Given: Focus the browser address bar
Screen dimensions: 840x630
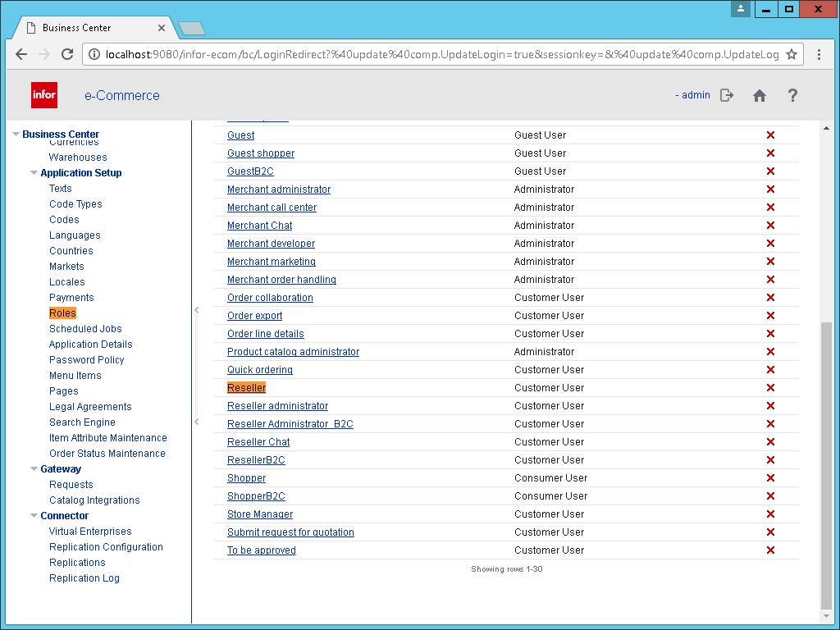Looking at the screenshot, I should [435, 54].
